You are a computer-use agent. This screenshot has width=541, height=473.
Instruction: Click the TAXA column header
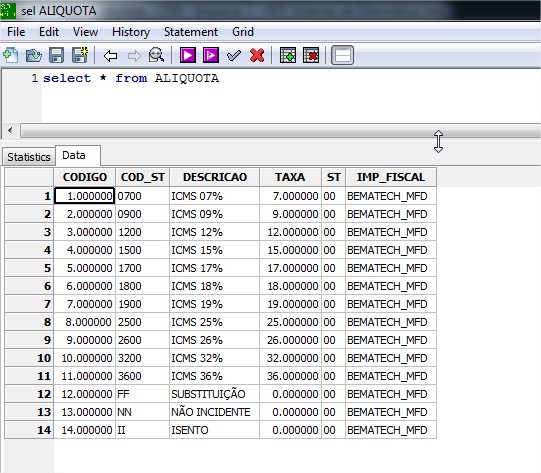tap(290, 177)
